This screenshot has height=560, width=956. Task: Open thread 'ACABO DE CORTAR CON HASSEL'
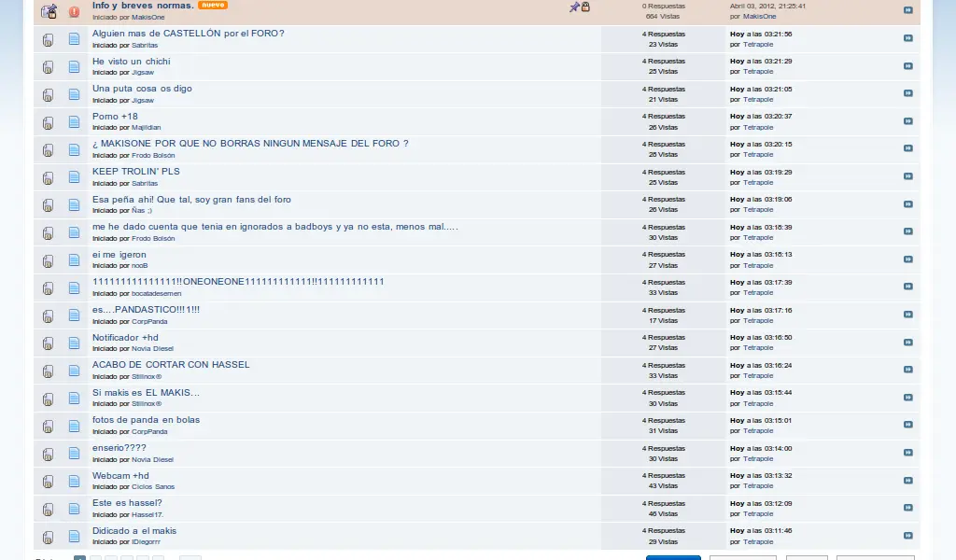pos(171,364)
